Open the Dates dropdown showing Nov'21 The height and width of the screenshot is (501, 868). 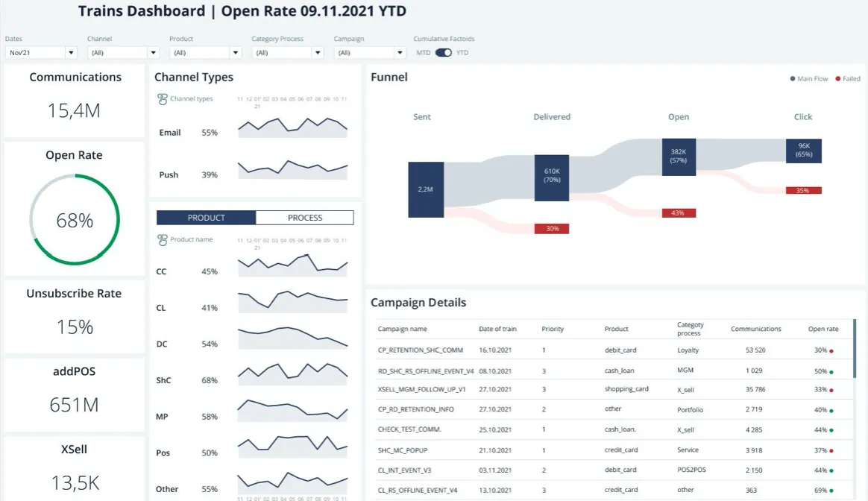click(40, 53)
